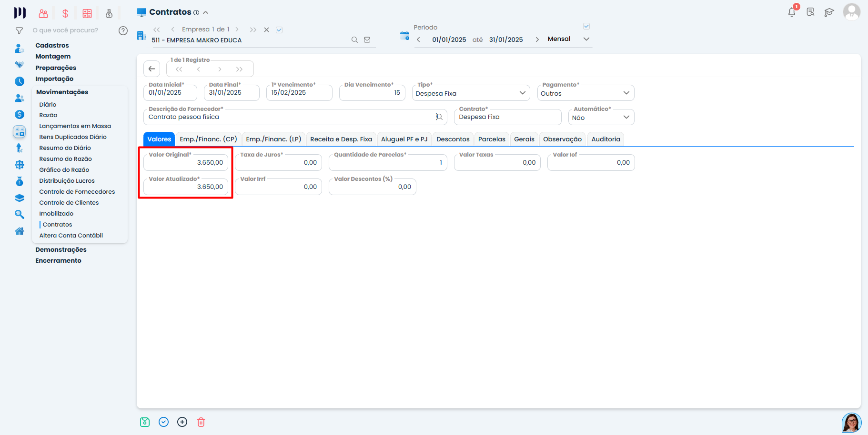Toggle the checkbox next to Empresa navigation
The width and height of the screenshot is (868, 435).
tap(279, 30)
